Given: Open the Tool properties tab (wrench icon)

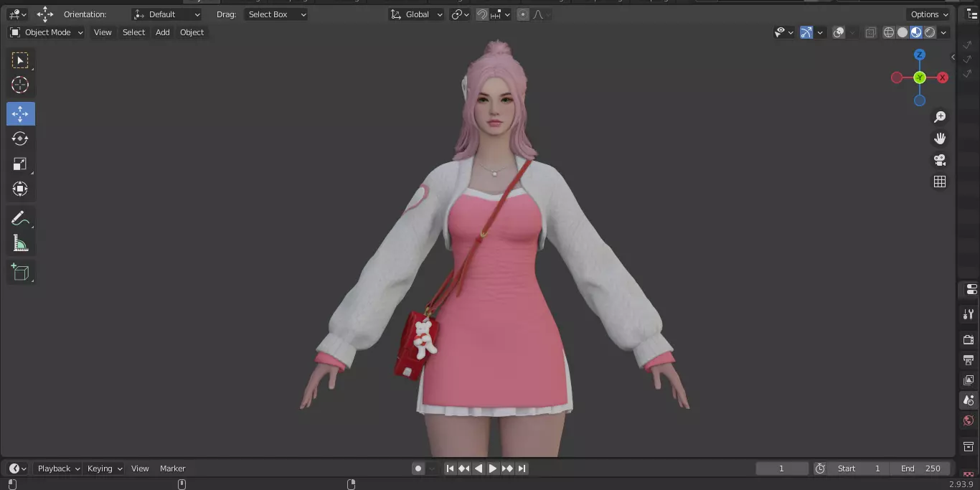Looking at the screenshot, I should click(x=969, y=314).
